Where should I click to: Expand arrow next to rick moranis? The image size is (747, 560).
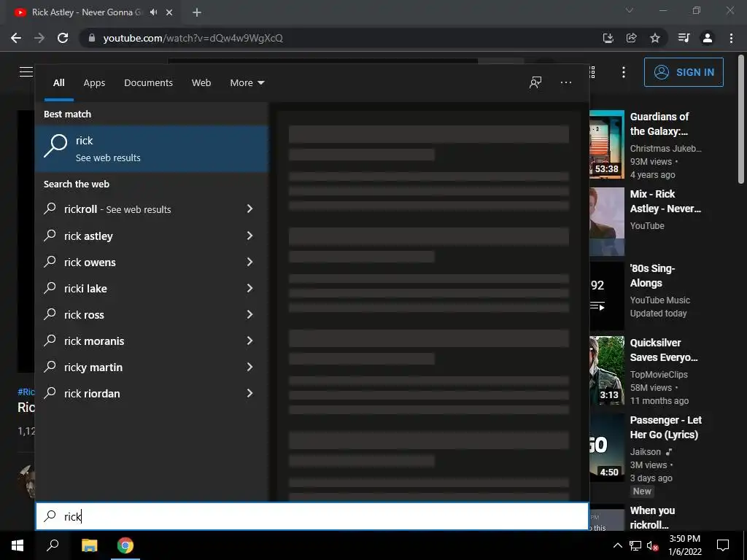pyautogui.click(x=249, y=340)
